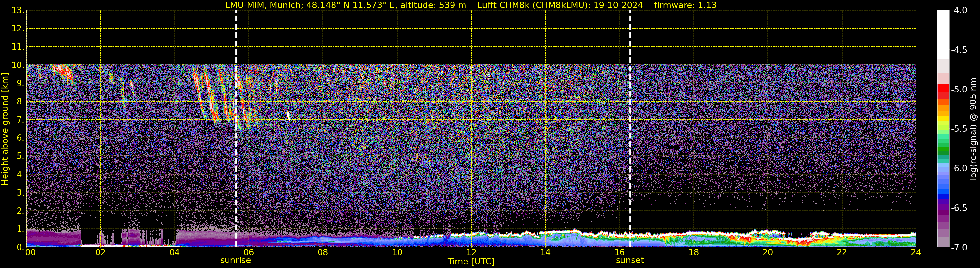This screenshot has width=980, height=268.
Task: Click the '10' time axis tick label
Action: (x=397, y=252)
